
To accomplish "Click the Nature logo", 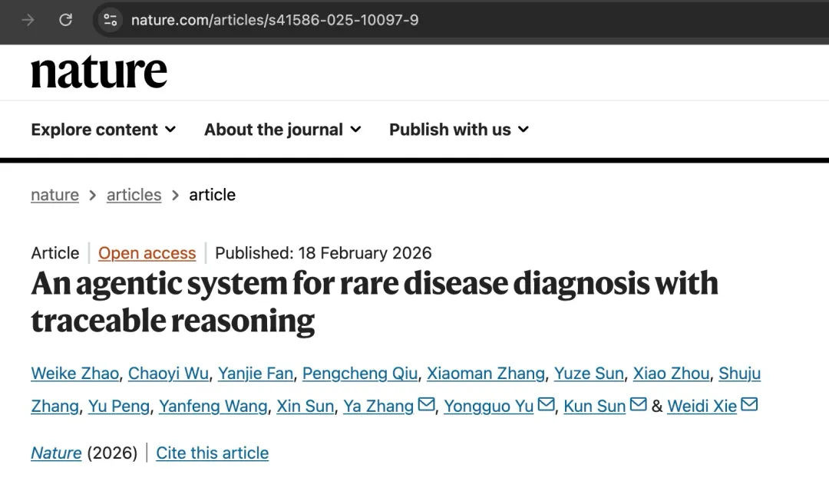I will 99,72.
